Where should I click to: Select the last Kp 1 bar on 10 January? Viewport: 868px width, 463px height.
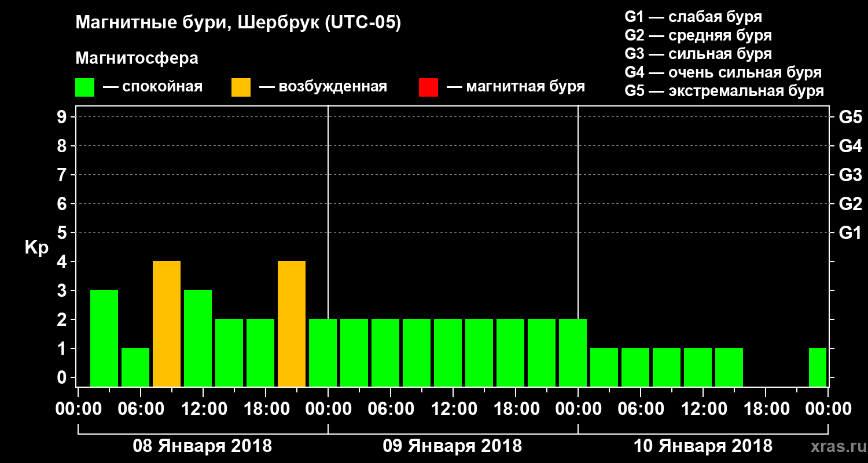coord(818,367)
